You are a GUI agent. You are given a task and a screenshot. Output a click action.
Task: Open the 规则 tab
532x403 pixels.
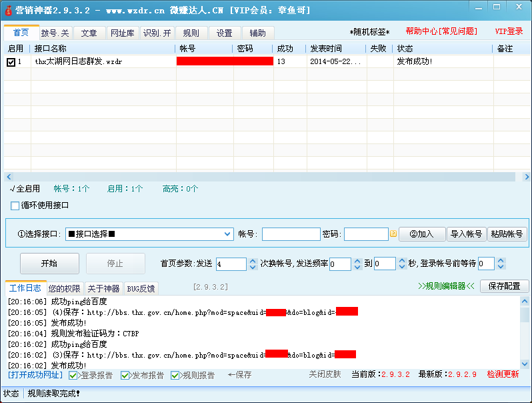pyautogui.click(x=191, y=33)
